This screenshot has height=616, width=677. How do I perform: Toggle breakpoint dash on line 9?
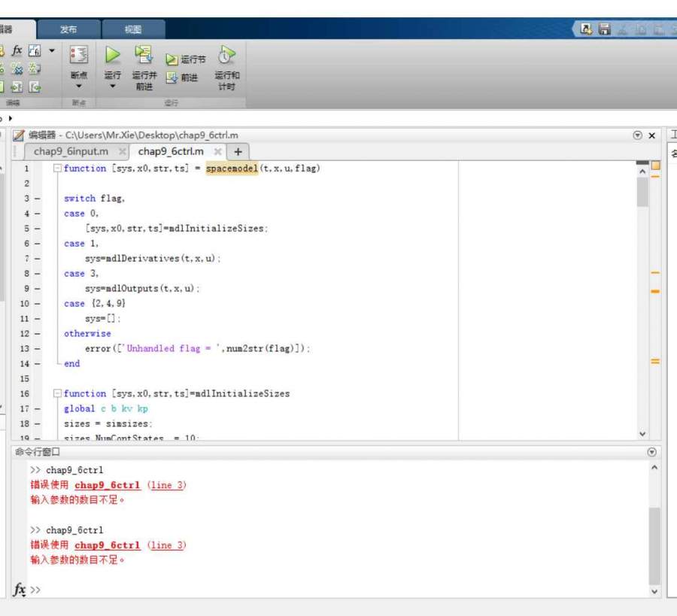[37, 288]
